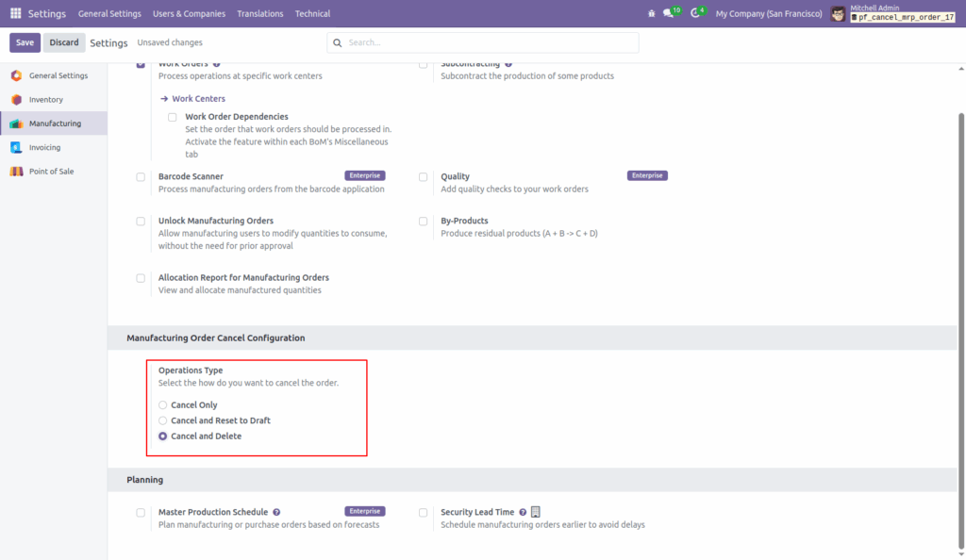Viewport: 966px width, 560px height.
Task: Switch to the Translations menu
Action: (x=259, y=13)
